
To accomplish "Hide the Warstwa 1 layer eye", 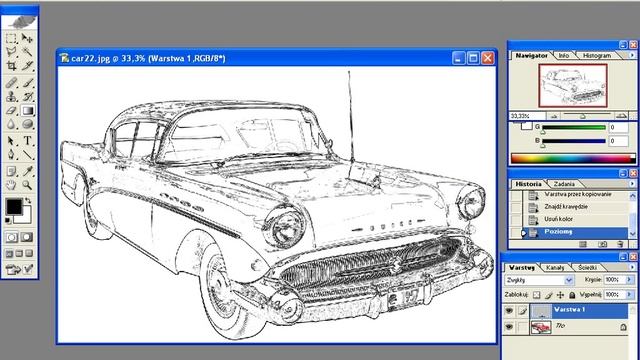I will (x=509, y=311).
